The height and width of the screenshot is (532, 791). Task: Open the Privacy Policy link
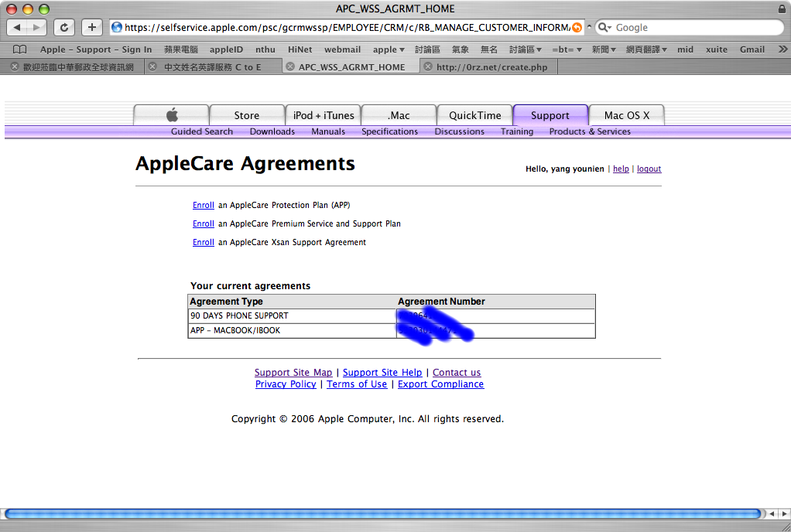pos(286,384)
